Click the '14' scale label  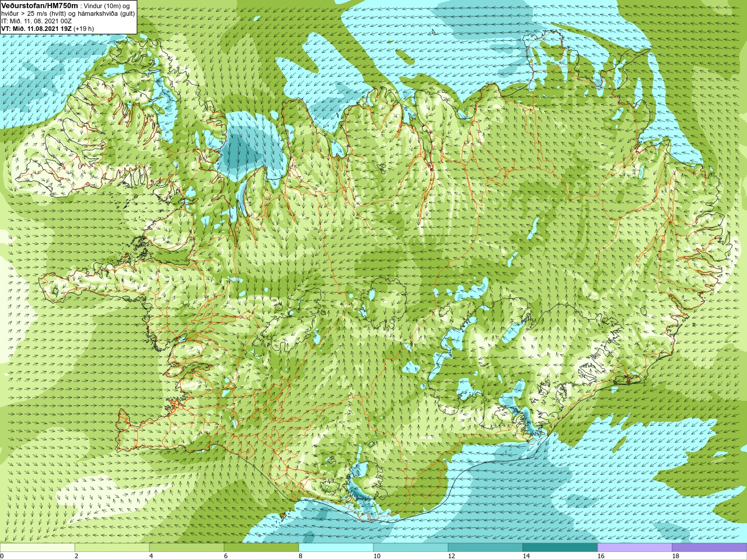click(526, 556)
